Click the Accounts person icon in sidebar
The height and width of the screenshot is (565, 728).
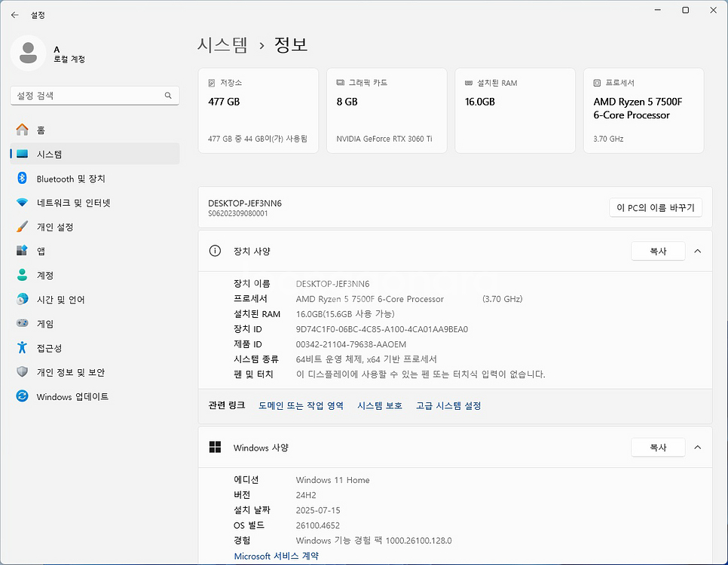(x=22, y=275)
